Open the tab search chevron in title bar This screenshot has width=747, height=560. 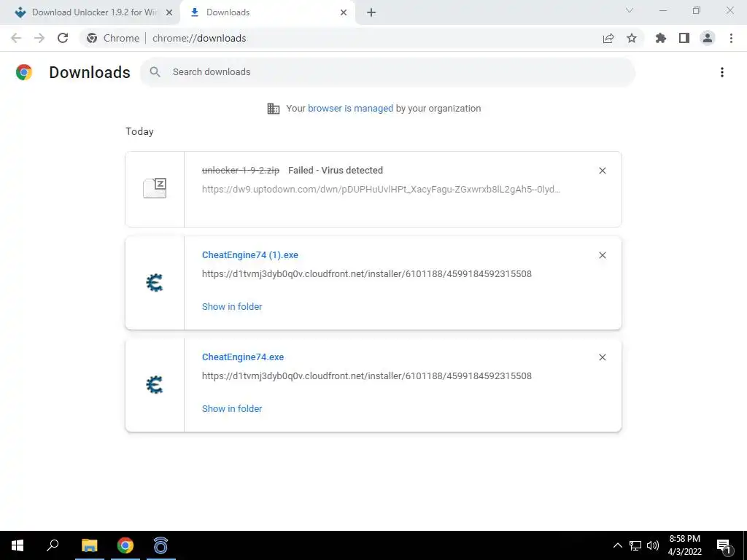[x=630, y=10]
